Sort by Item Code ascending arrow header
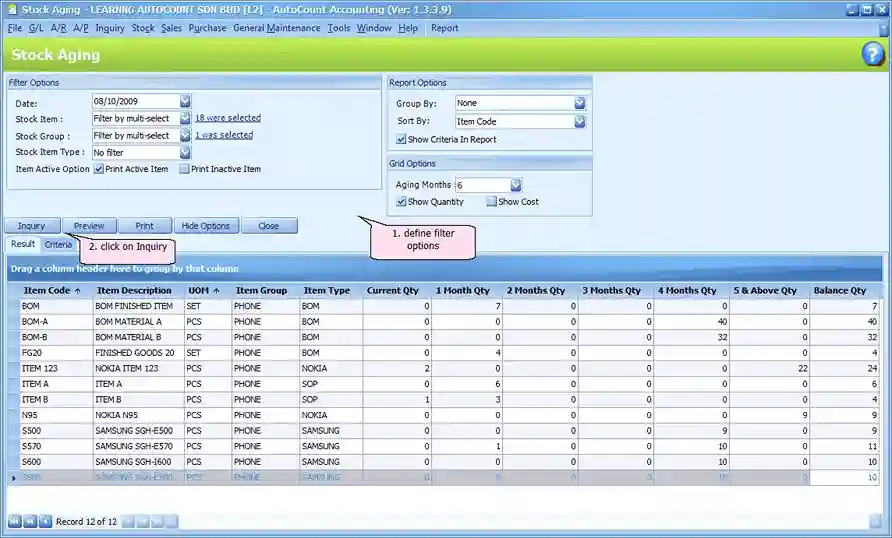The height and width of the screenshot is (538, 892). tap(78, 291)
